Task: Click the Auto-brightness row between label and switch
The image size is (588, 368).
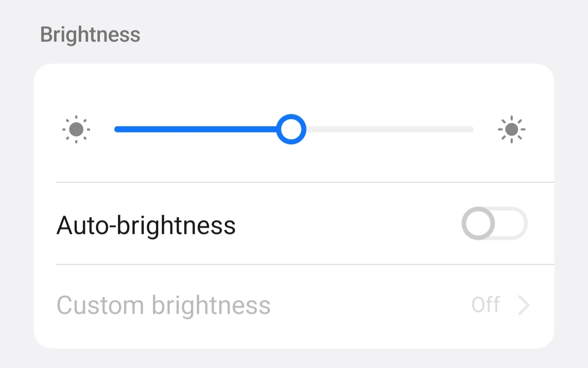Action: [x=349, y=224]
